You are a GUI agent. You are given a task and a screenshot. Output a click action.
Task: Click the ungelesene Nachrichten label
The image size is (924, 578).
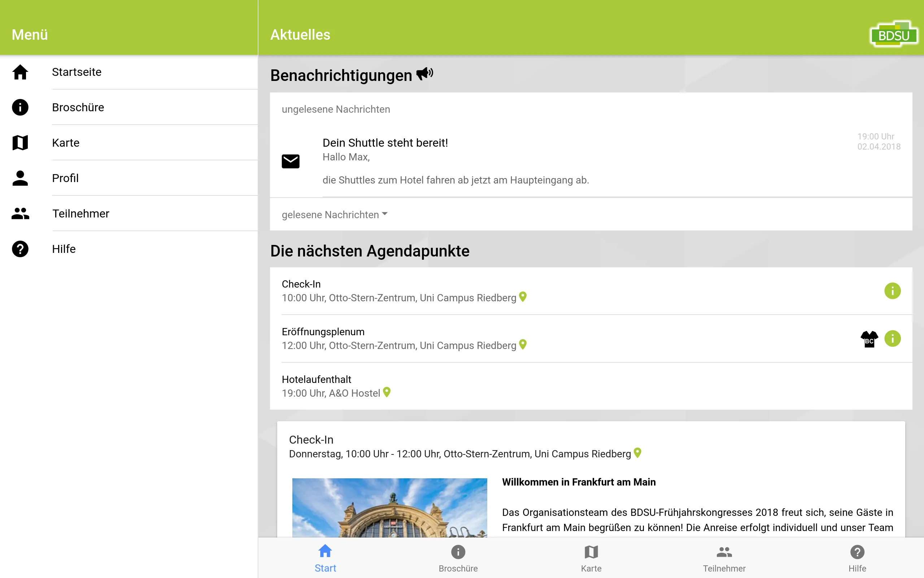pyautogui.click(x=336, y=109)
